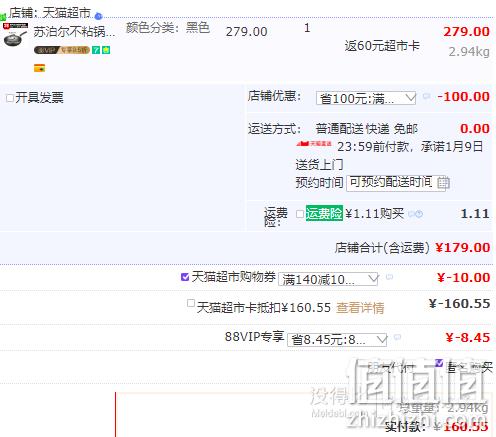
Task: Expand the 省100元 store discount dropdown
Action: [x=366, y=98]
